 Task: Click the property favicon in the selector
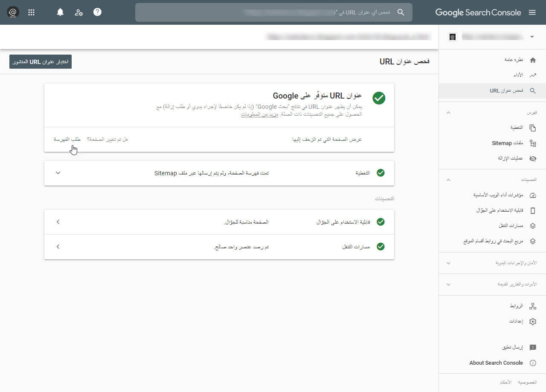[453, 37]
